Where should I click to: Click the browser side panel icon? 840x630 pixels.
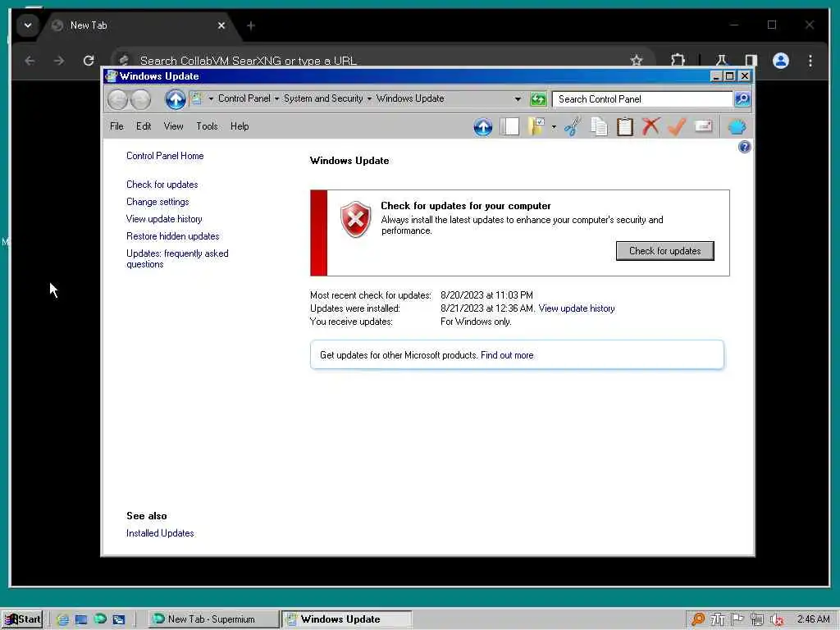[751, 61]
